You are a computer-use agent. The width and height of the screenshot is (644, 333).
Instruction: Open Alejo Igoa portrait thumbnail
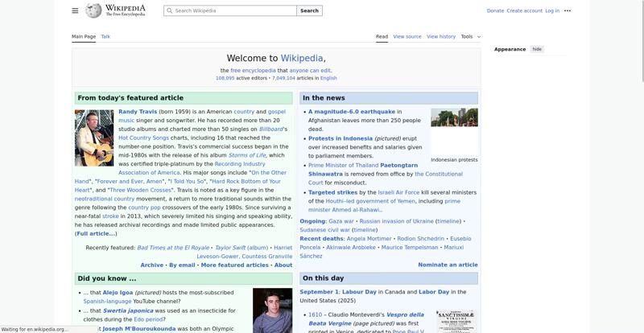[272, 310]
